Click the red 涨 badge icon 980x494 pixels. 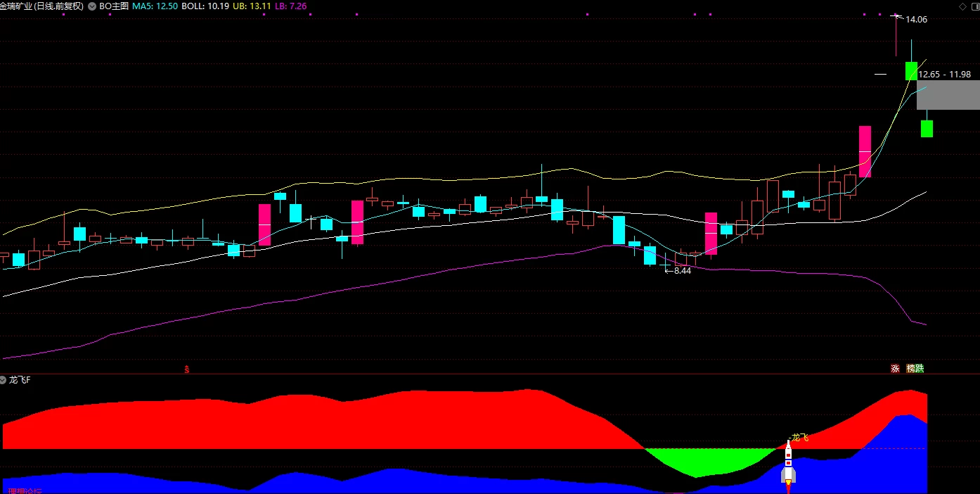click(896, 368)
